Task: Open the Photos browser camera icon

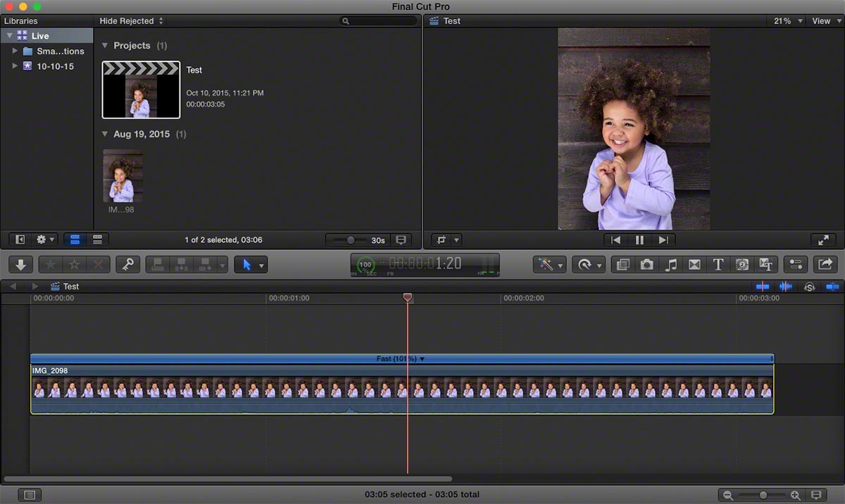Action: click(x=646, y=265)
